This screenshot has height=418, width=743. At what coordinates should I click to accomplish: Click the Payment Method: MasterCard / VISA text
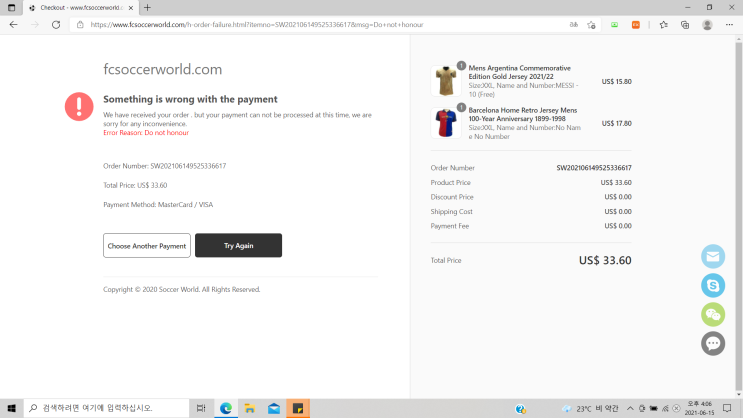(x=158, y=205)
